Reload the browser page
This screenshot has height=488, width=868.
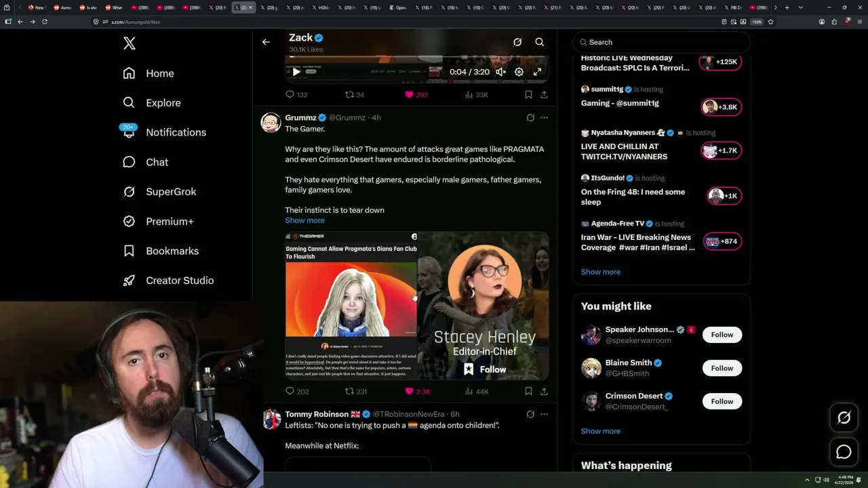click(x=45, y=22)
